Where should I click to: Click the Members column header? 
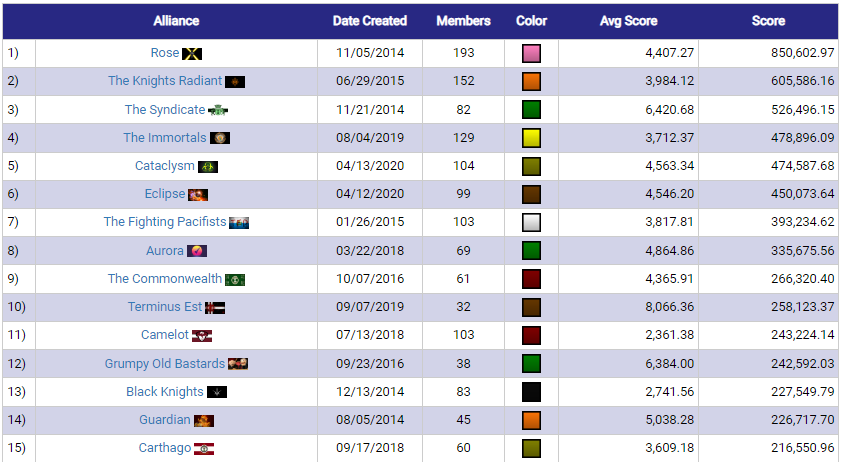(x=463, y=21)
